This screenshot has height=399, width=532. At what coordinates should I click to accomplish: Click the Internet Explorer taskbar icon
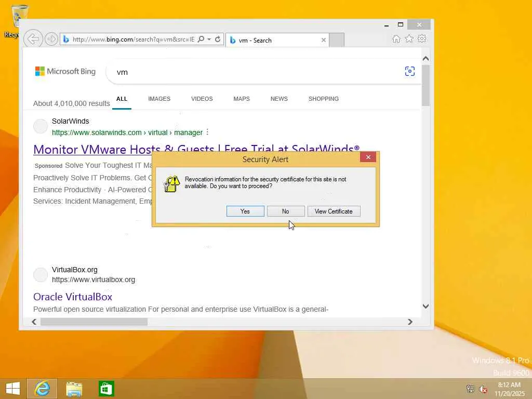coord(42,389)
